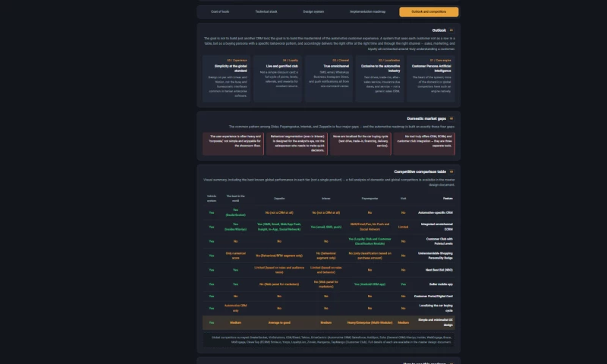Click Localizing the car buying cycle label

tap(436, 309)
